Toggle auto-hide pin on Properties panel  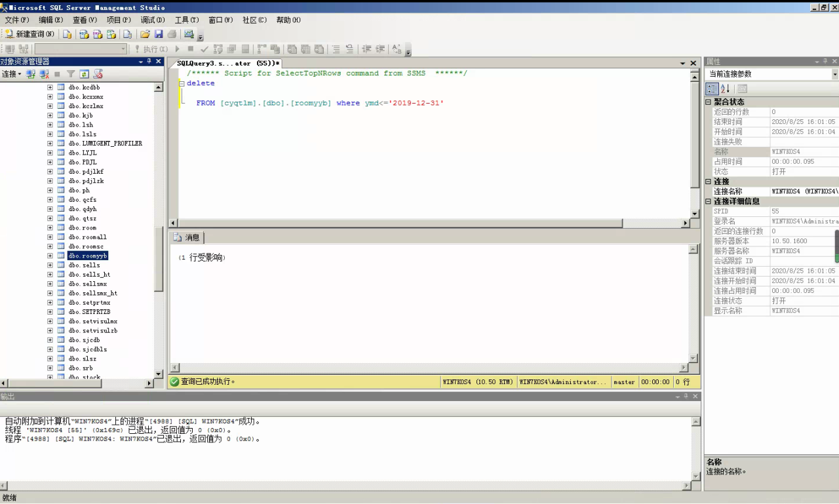[825, 62]
